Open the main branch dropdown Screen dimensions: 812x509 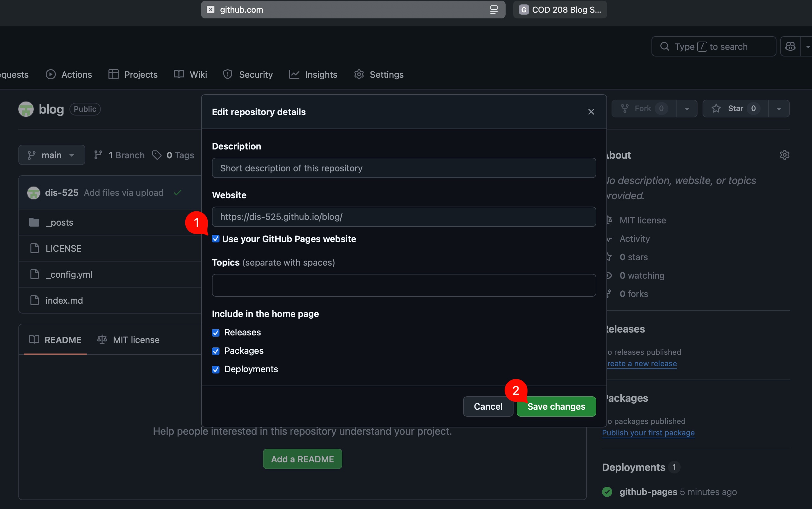pos(51,155)
